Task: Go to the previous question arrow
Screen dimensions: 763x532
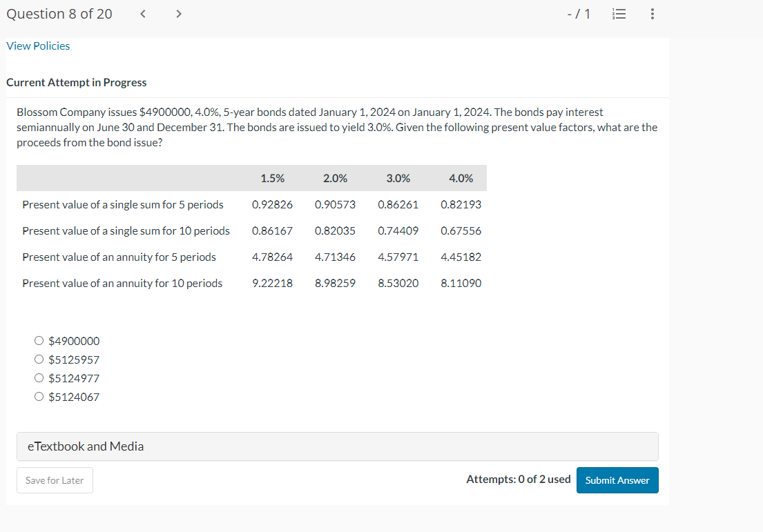Action: pos(142,14)
